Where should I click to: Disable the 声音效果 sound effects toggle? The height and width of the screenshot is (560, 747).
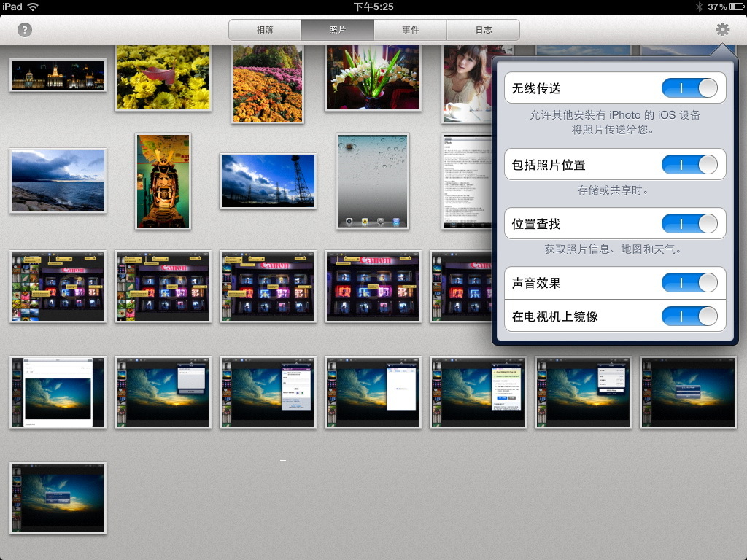689,282
